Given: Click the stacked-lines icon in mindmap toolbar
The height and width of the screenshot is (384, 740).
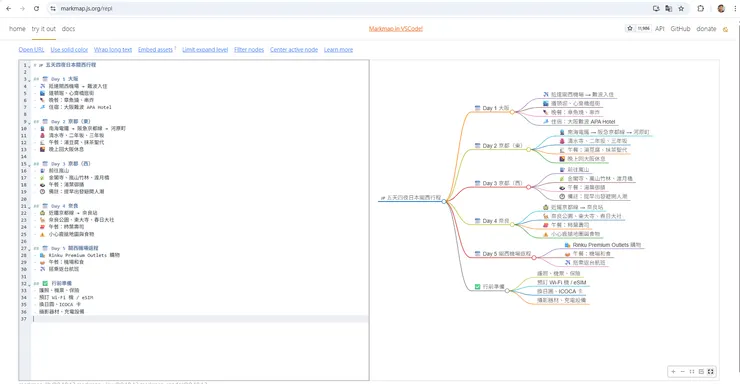Looking at the screenshot, I should point(701,372).
